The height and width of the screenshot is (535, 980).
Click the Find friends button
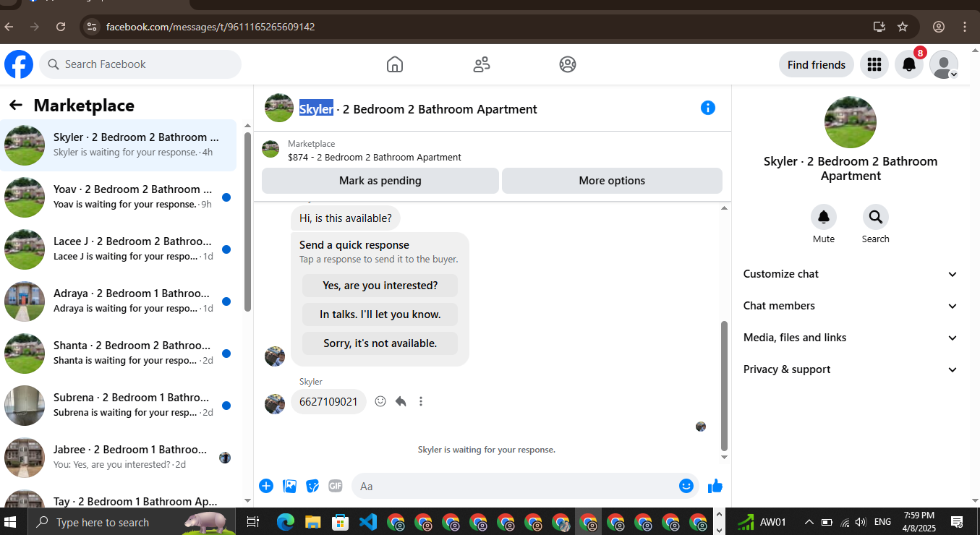tap(817, 64)
